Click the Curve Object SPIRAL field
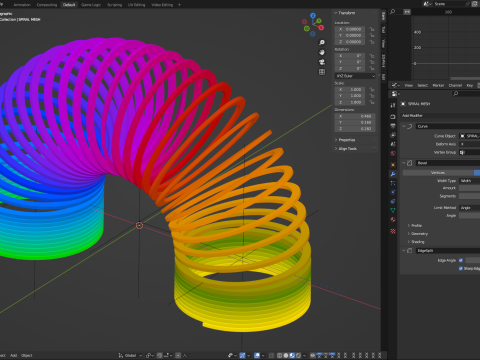 point(469,136)
